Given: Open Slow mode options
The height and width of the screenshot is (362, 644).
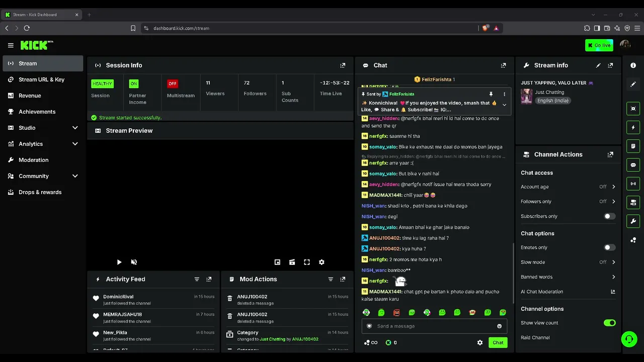Looking at the screenshot, I should tap(568, 262).
